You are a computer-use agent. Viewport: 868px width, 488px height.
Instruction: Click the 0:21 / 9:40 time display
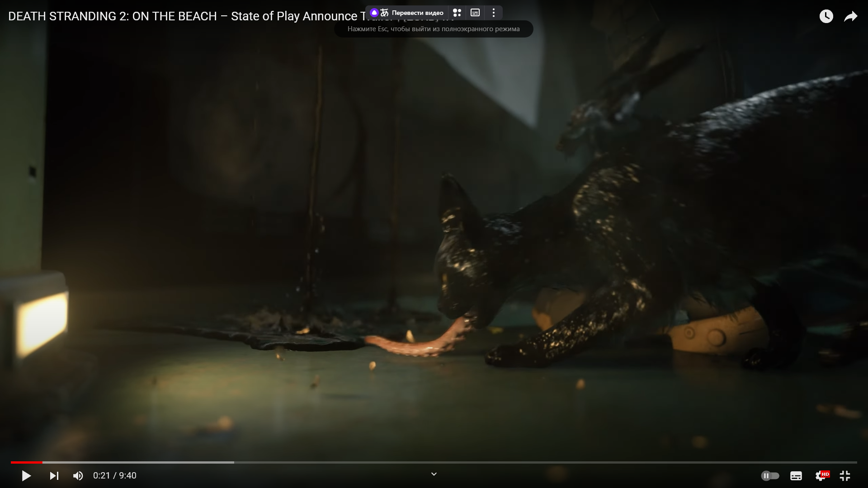(115, 476)
